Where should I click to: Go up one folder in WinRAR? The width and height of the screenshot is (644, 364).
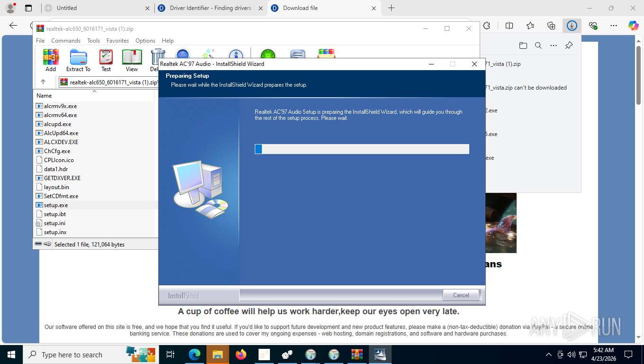[43, 82]
